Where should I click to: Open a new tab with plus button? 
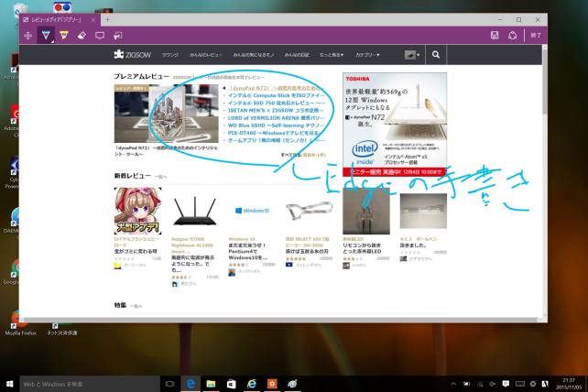click(108, 19)
